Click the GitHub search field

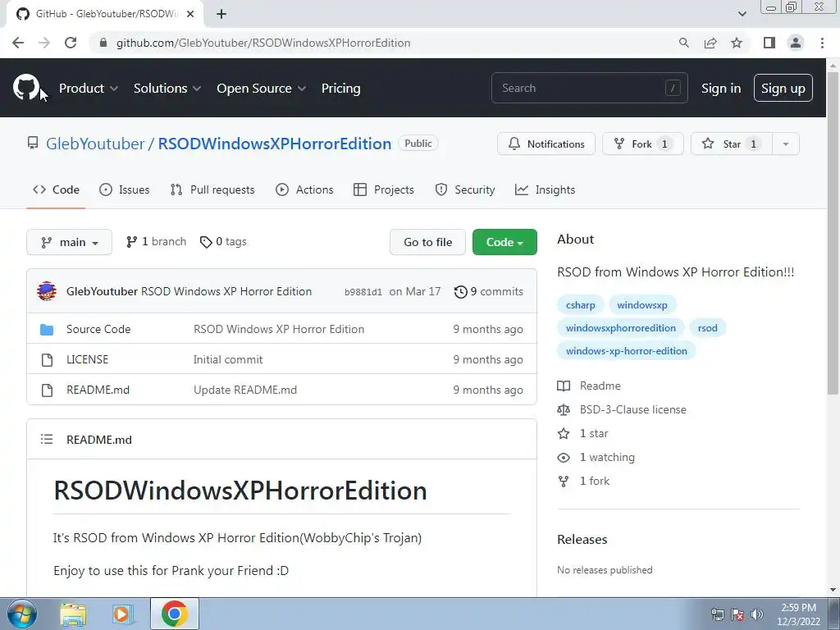(x=589, y=88)
